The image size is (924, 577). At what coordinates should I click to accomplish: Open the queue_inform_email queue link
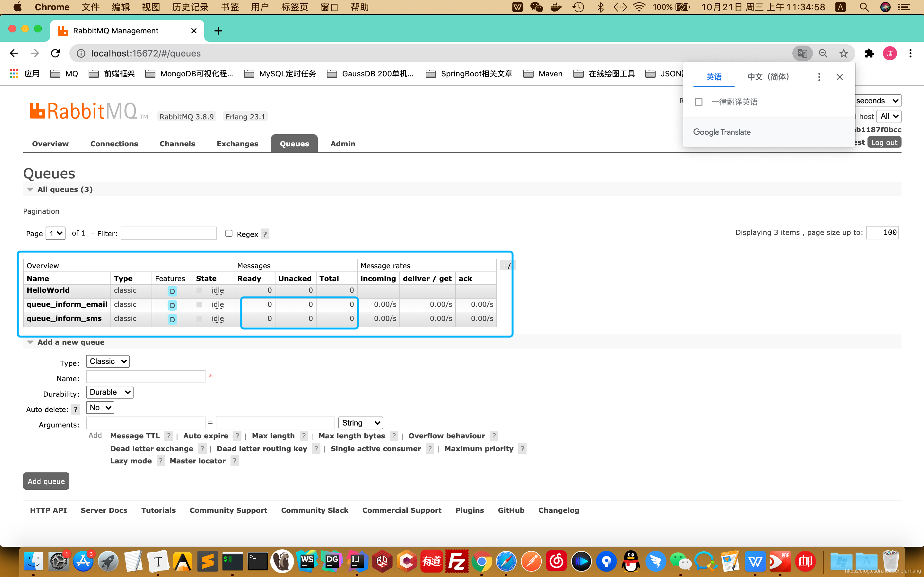tap(67, 304)
